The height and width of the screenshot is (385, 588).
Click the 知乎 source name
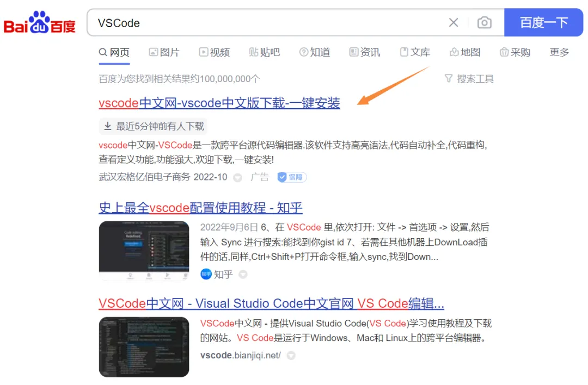point(224,275)
